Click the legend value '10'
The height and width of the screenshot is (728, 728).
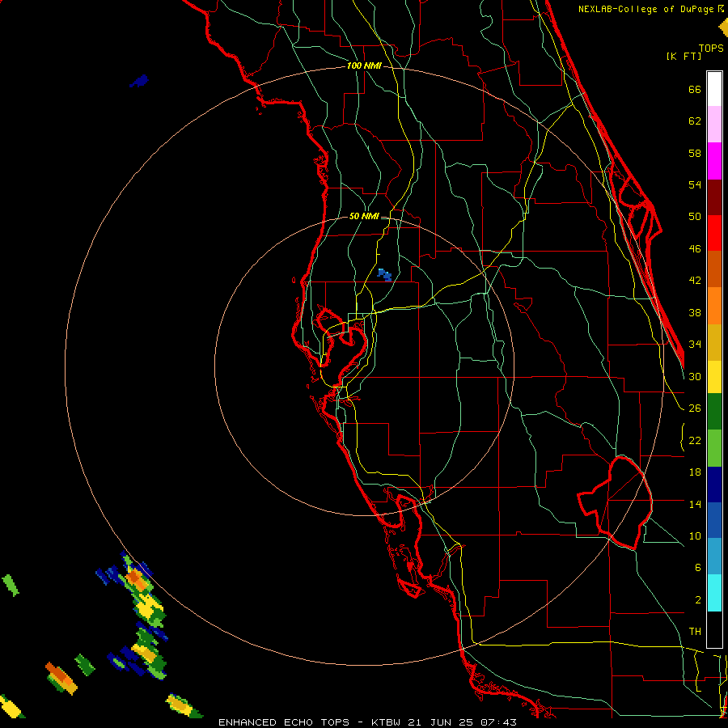pos(695,536)
